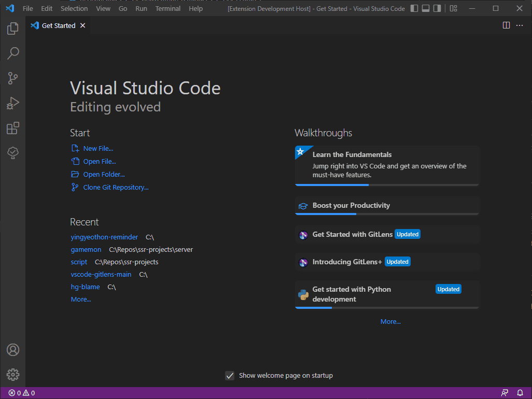
Task: Open the editor More Actions ellipsis
Action: (520, 25)
